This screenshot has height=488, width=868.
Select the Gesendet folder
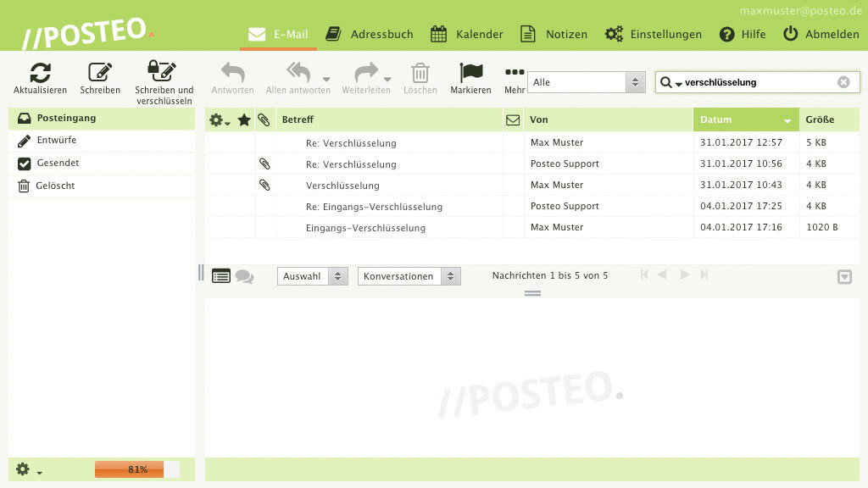coord(102,164)
